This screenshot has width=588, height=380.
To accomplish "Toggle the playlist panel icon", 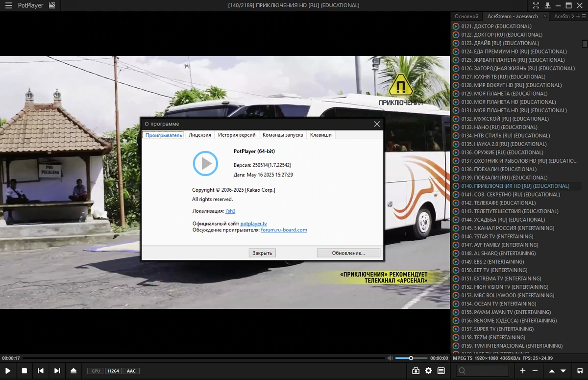I will [441, 371].
